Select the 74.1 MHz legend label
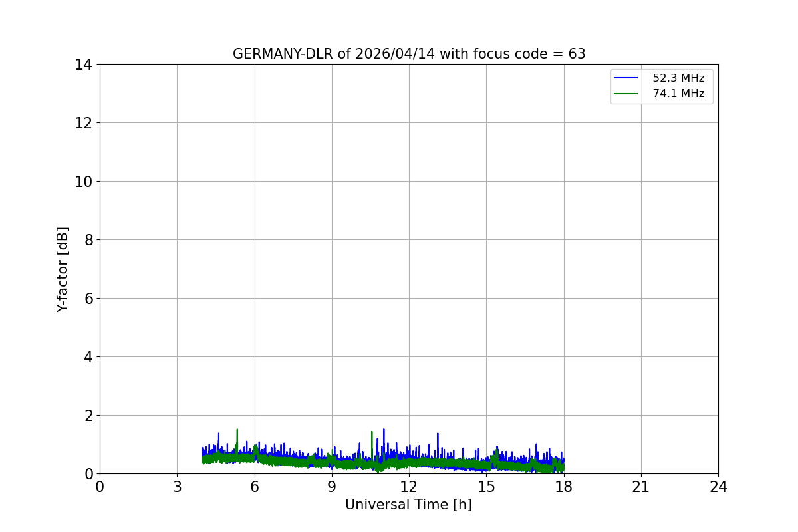 tap(678, 94)
